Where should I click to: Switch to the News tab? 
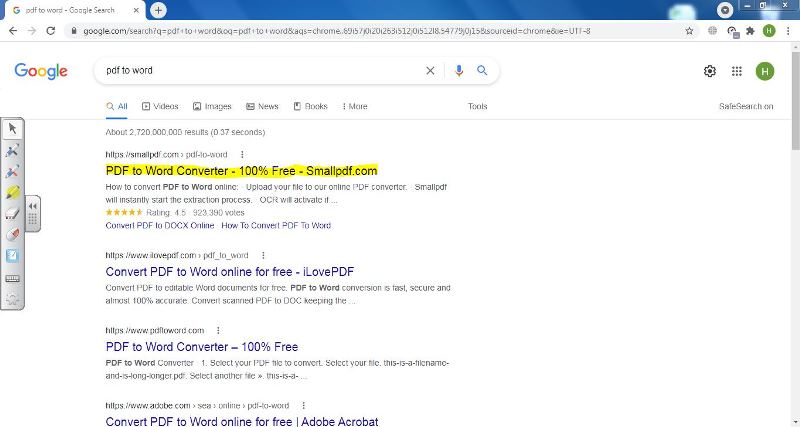[x=262, y=107]
